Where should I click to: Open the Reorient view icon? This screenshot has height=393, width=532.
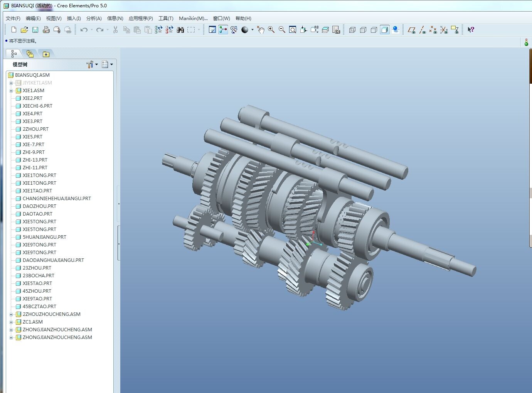pos(303,30)
